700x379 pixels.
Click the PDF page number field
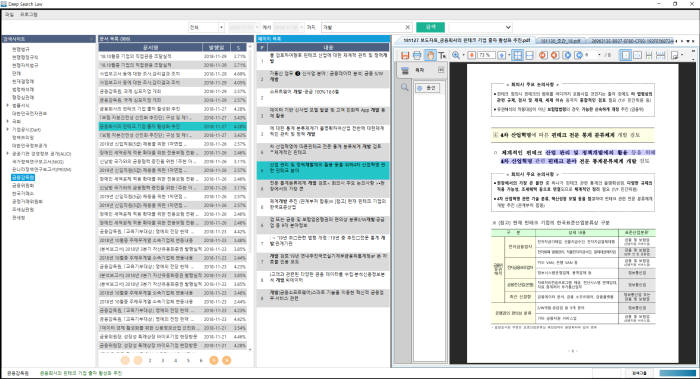tap(596, 55)
